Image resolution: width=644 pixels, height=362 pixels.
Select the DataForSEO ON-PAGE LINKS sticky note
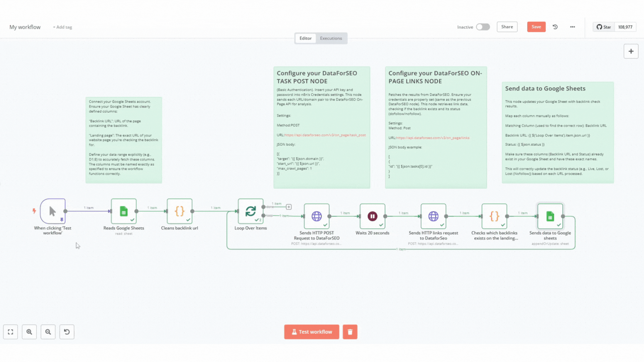point(436,127)
